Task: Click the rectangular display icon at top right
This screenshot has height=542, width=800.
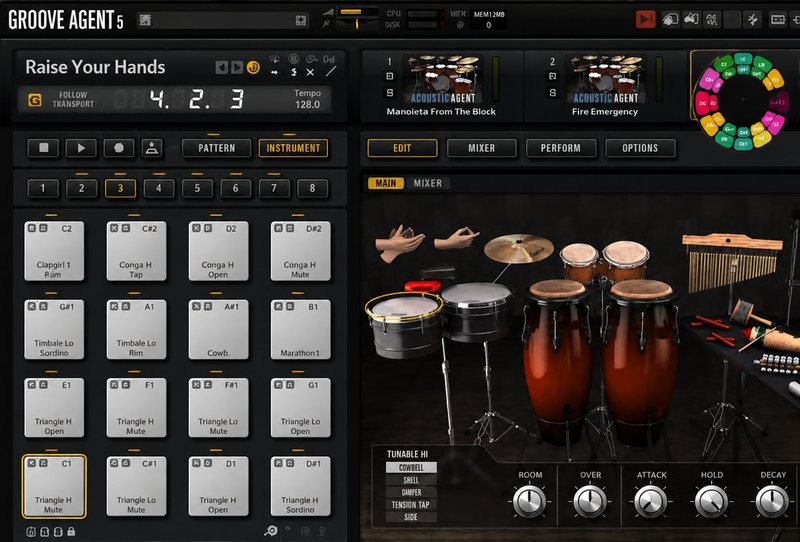Action: (778, 19)
